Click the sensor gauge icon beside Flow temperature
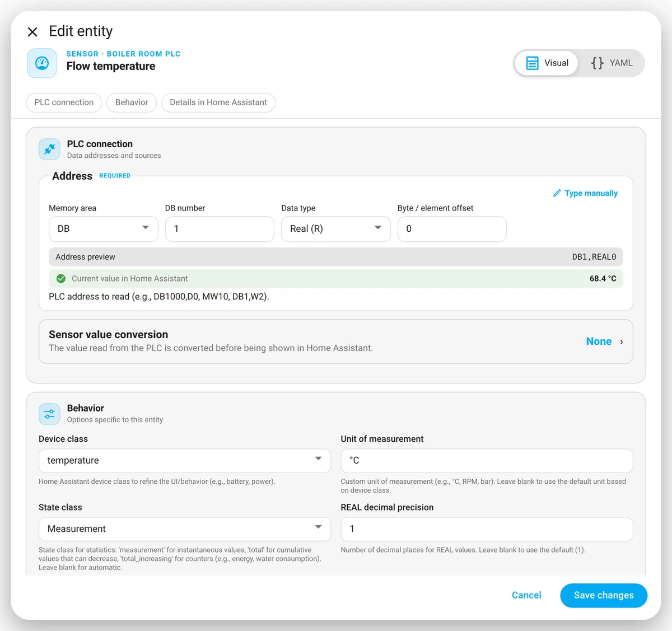The width and height of the screenshot is (672, 631). (x=42, y=63)
